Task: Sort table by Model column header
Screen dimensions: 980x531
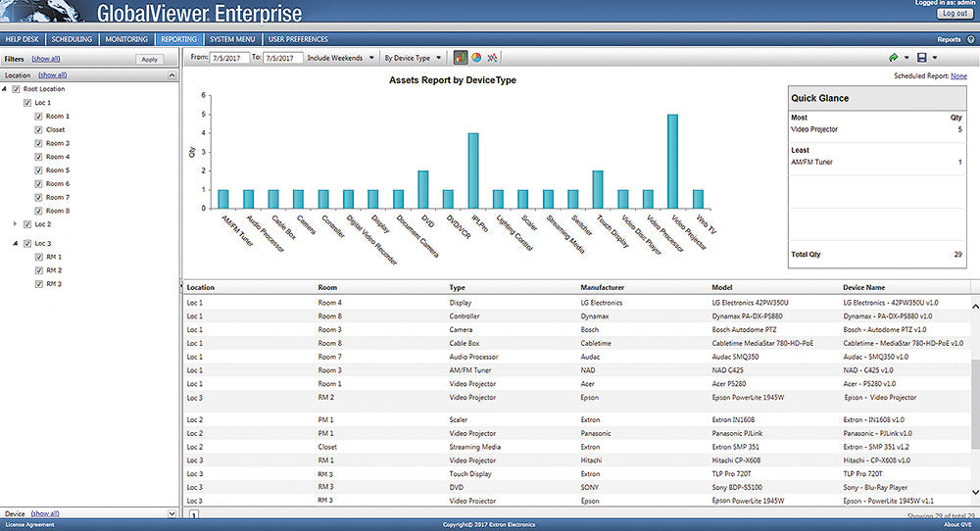Action: pos(722,287)
